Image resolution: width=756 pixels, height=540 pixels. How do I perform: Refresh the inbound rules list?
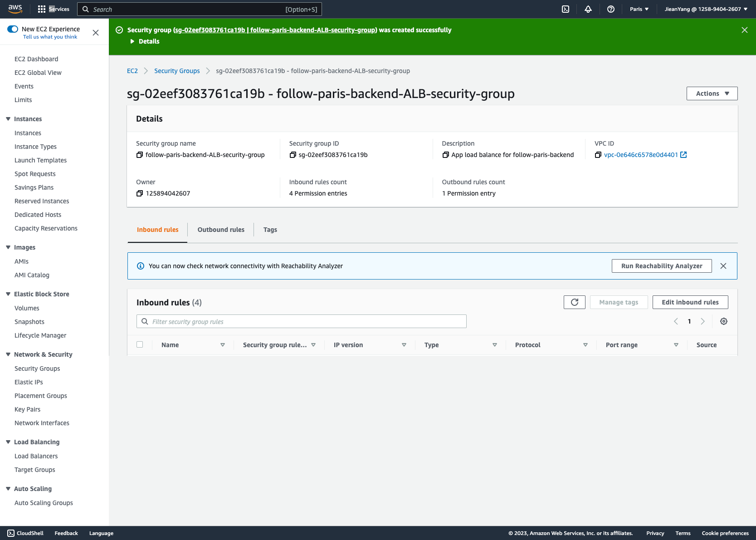[x=575, y=302]
